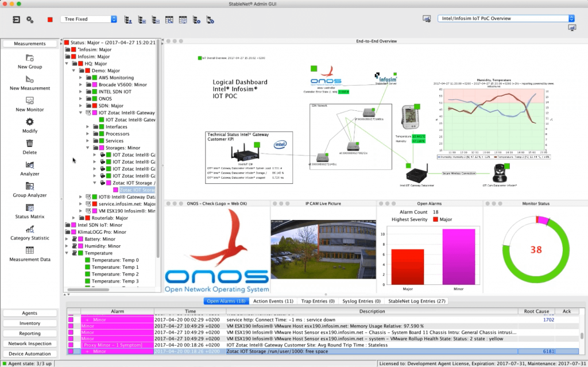This screenshot has height=367, width=588.
Task: Click the Inventory button in sidebar
Action: pyautogui.click(x=30, y=323)
